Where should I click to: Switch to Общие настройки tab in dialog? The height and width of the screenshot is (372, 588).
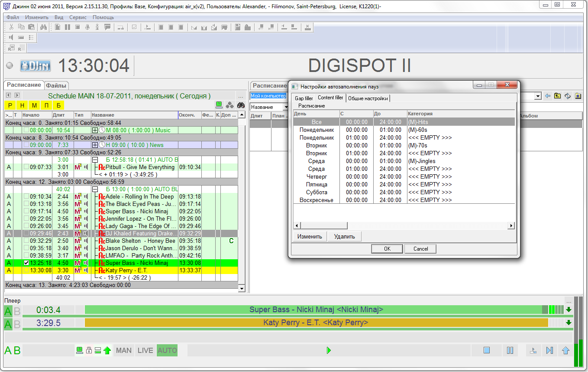(x=368, y=98)
